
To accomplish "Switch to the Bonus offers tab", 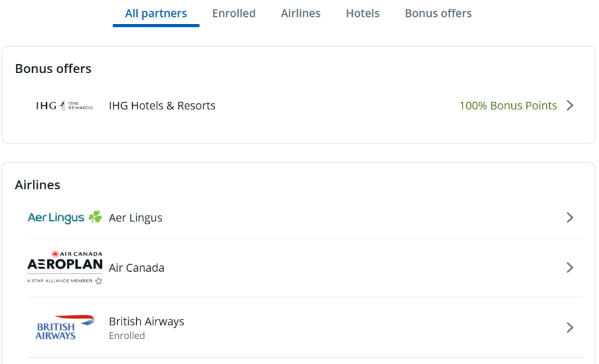I will (x=438, y=13).
